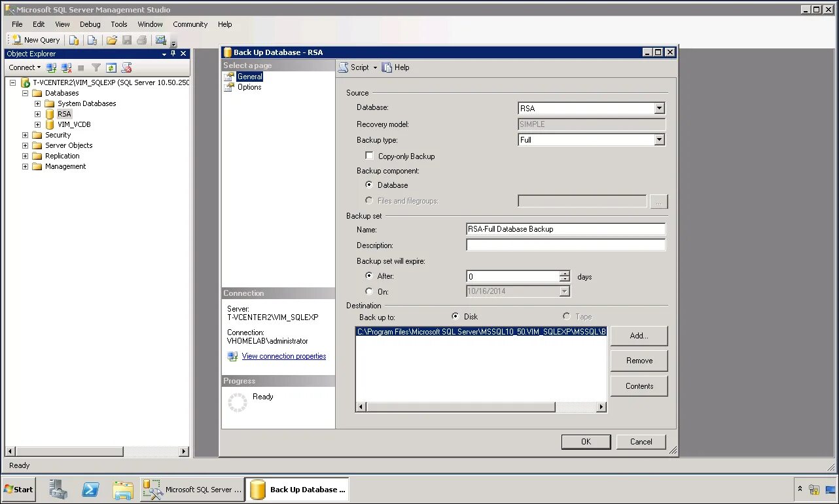
Task: Click the Remove destination button
Action: [639, 361]
